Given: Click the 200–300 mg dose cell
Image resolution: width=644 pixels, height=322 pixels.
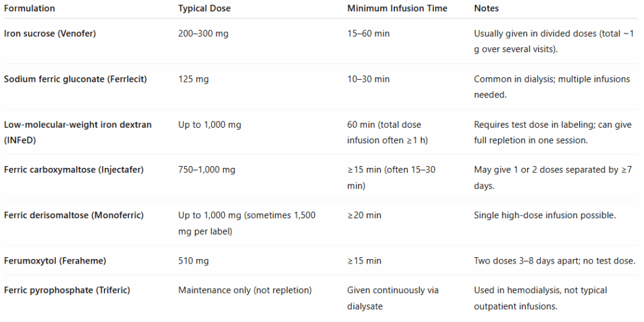Looking at the screenshot, I should click(x=204, y=34).
